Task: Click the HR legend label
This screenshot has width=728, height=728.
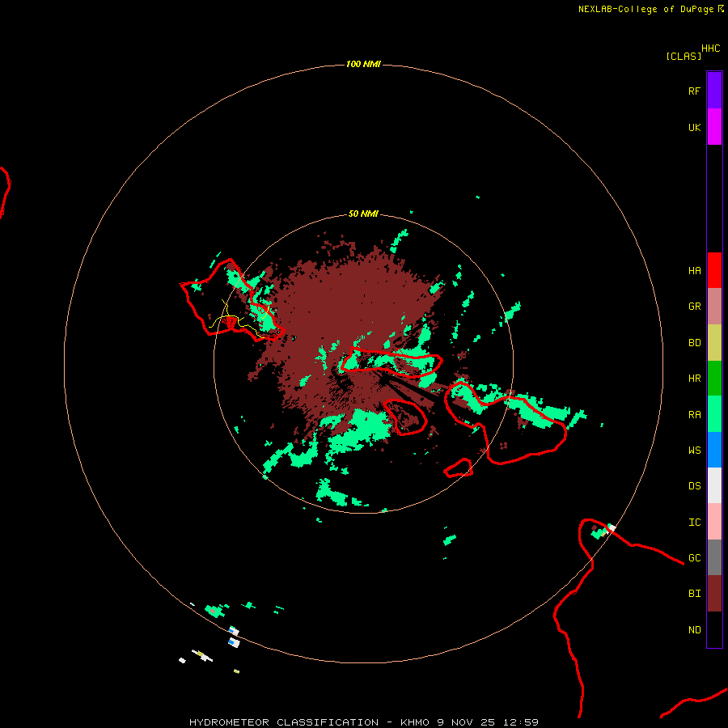Action: [x=694, y=379]
